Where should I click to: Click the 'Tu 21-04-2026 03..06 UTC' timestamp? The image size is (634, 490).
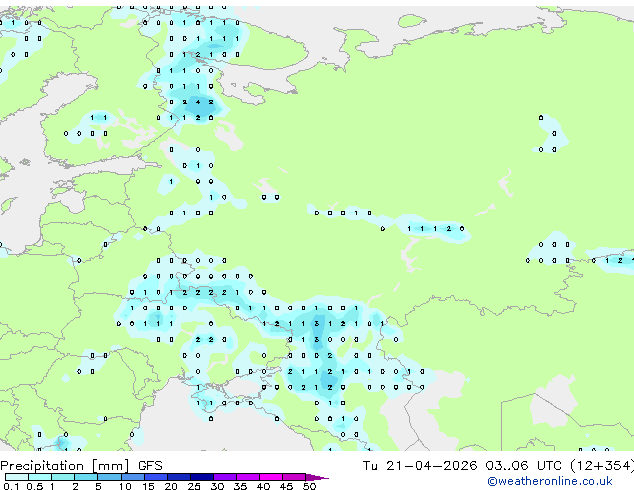[x=462, y=466]
